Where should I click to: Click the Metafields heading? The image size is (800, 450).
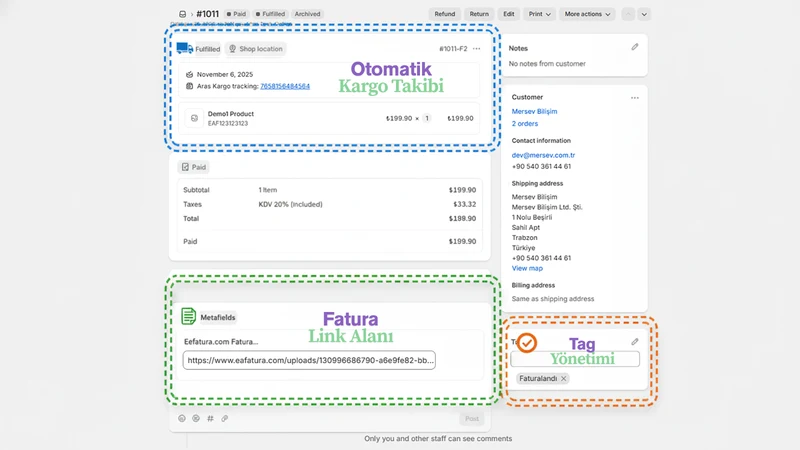coord(218,317)
